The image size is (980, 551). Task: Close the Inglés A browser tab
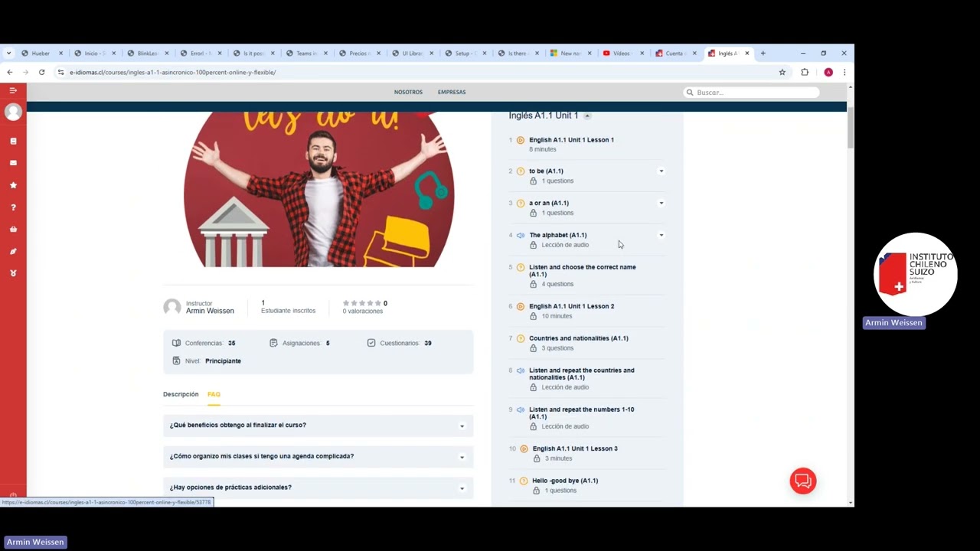pyautogui.click(x=747, y=53)
